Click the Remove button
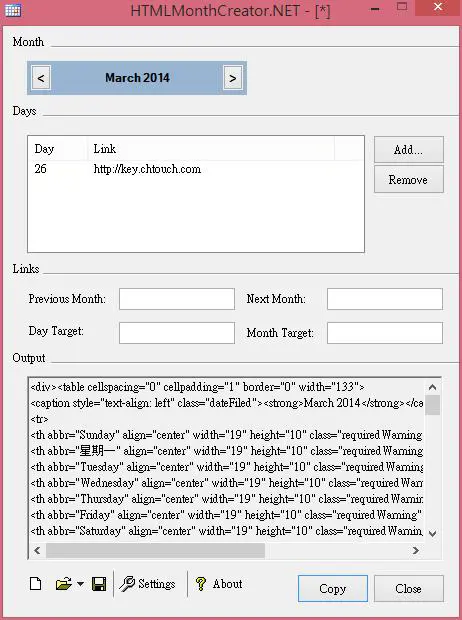Viewport: 462px width, 620px height. [409, 180]
